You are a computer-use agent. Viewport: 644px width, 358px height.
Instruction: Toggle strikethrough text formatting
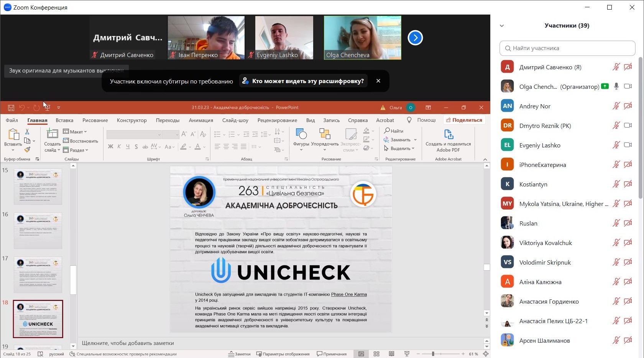tap(145, 147)
